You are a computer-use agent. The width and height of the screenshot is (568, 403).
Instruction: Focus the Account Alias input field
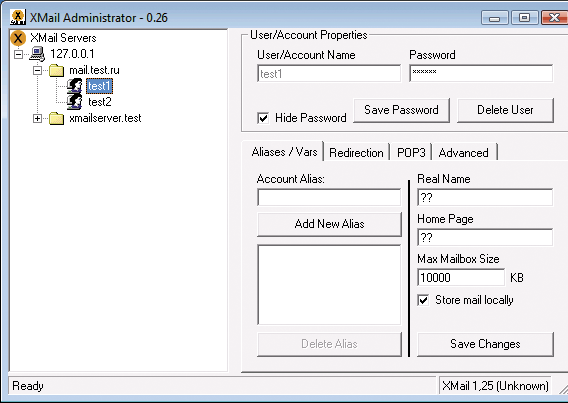(x=329, y=197)
